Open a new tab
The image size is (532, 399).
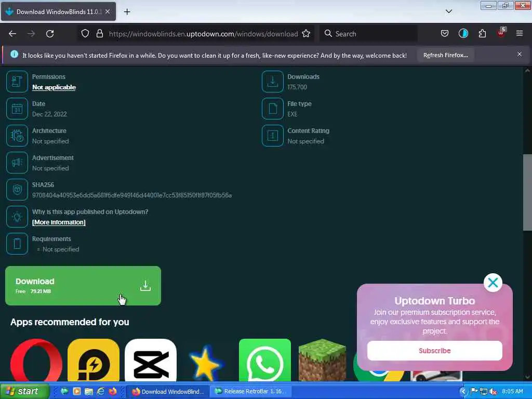click(x=127, y=12)
